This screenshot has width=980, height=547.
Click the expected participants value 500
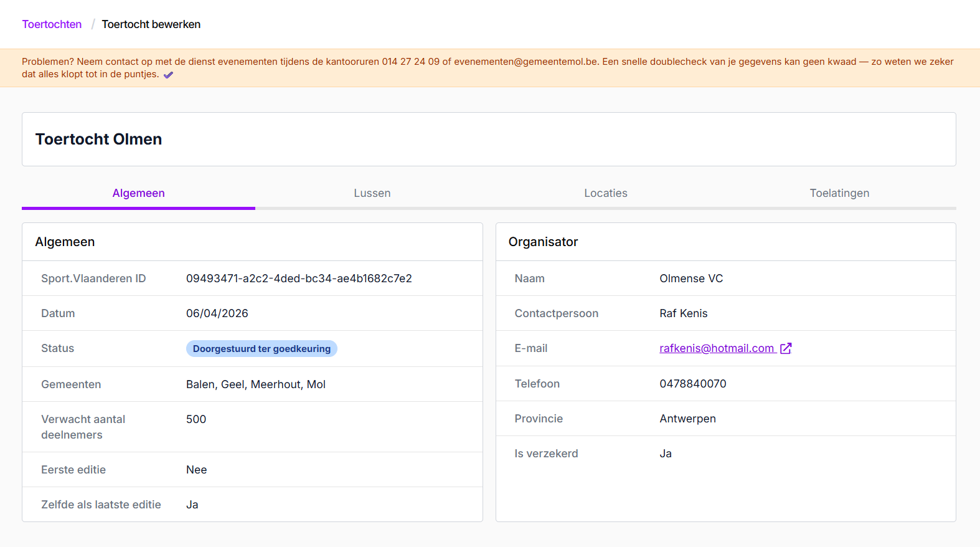(x=196, y=419)
